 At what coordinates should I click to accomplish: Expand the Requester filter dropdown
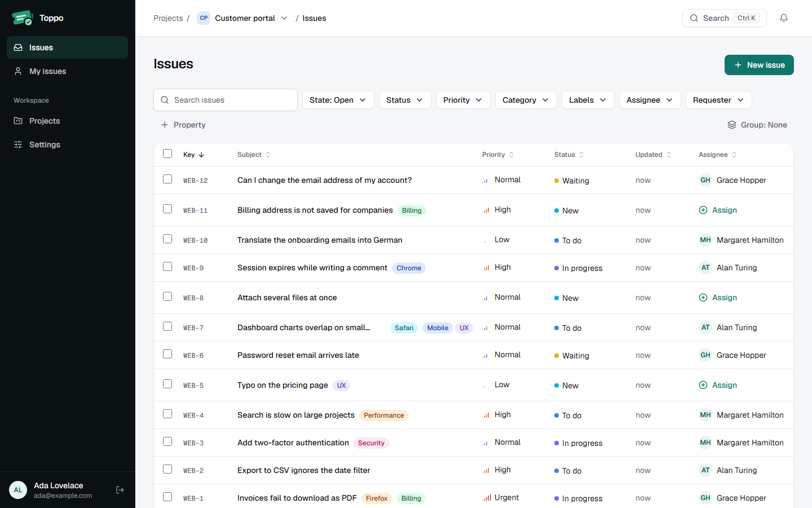tap(719, 100)
